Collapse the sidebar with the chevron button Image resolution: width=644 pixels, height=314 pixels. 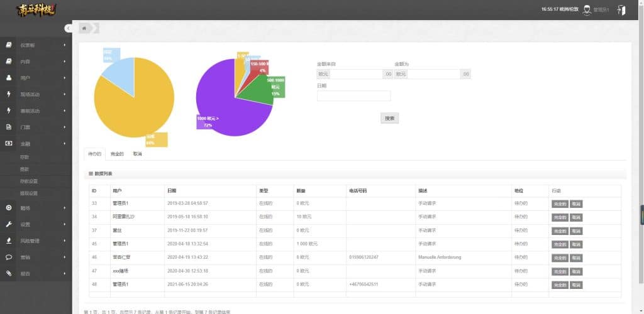68,28
